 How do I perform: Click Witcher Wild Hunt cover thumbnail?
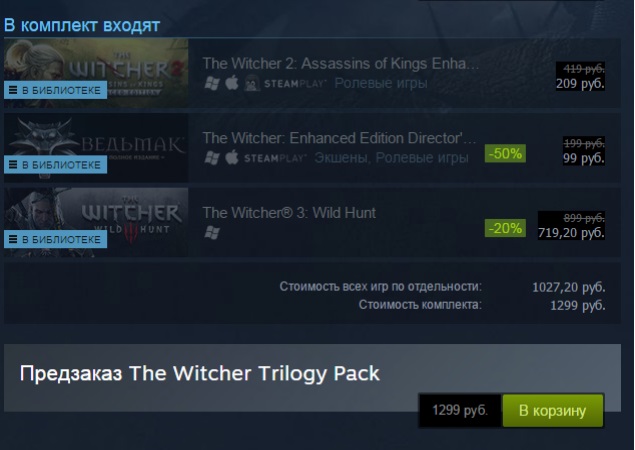point(96,222)
